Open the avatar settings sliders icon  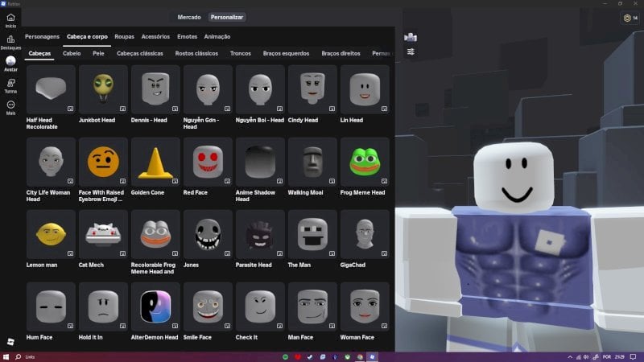point(411,51)
